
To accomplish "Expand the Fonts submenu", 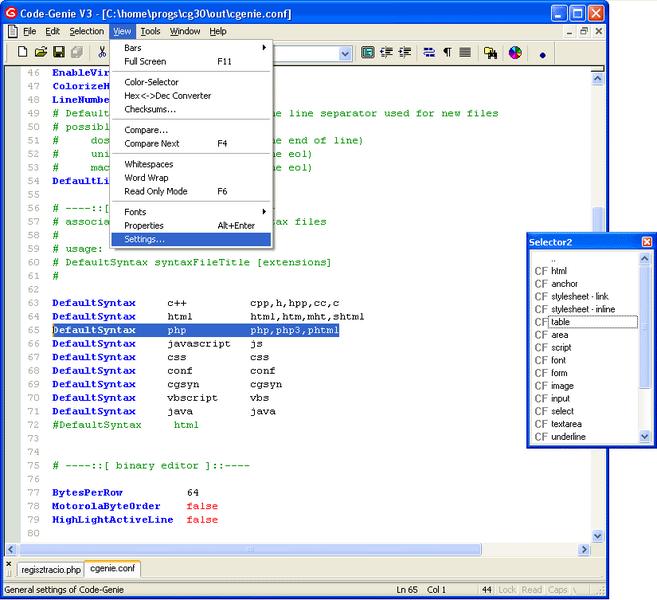I will pos(191,212).
